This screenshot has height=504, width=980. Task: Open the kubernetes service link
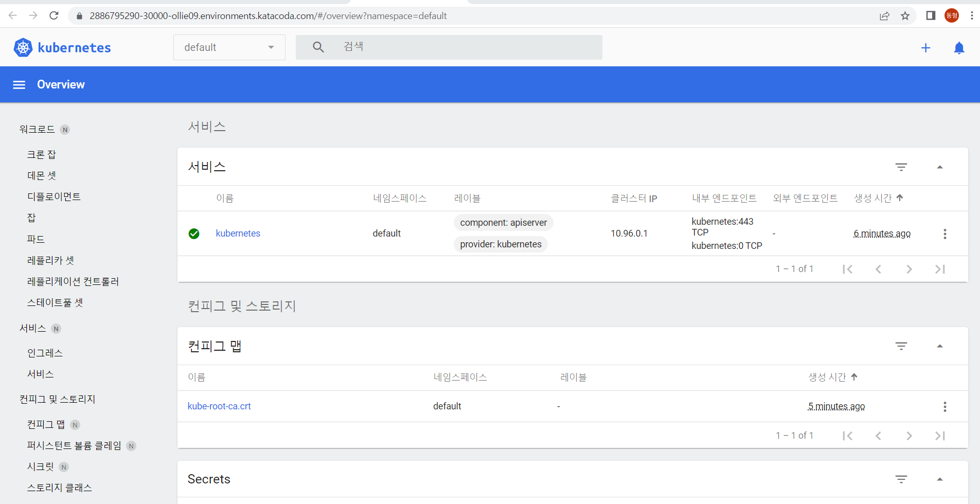(x=238, y=233)
